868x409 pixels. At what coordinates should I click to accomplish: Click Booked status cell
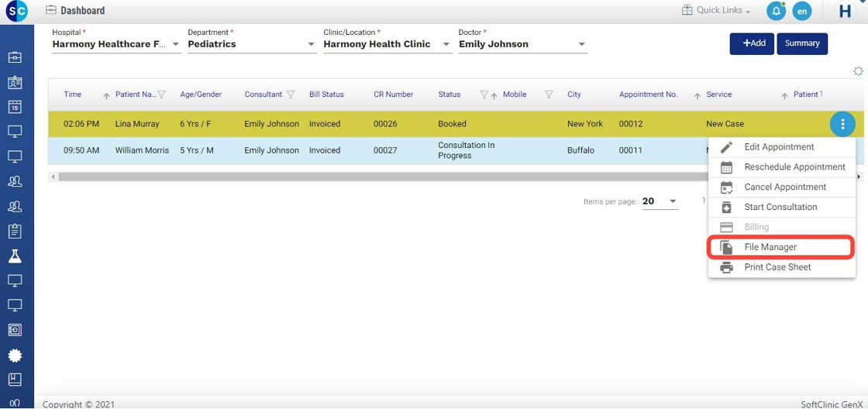(x=453, y=124)
